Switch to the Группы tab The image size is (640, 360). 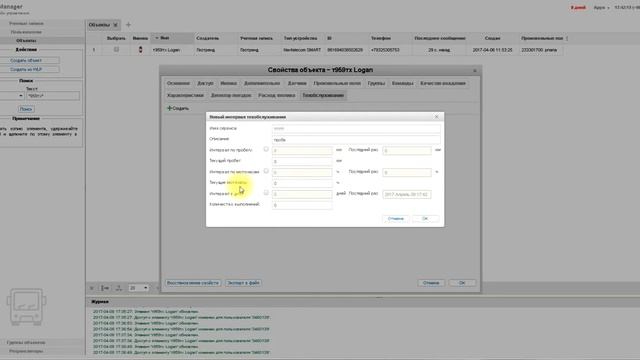point(376,83)
